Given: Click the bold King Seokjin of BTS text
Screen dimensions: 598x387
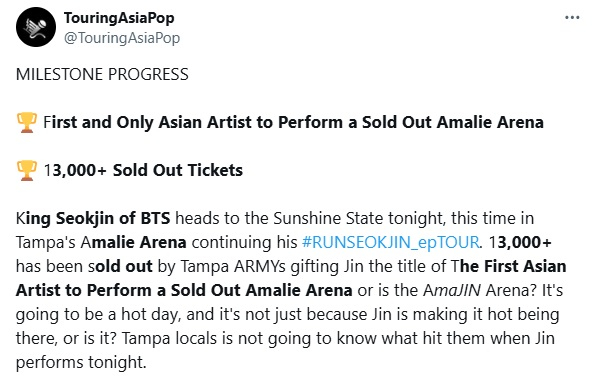Looking at the screenshot, I should click(x=93, y=218).
